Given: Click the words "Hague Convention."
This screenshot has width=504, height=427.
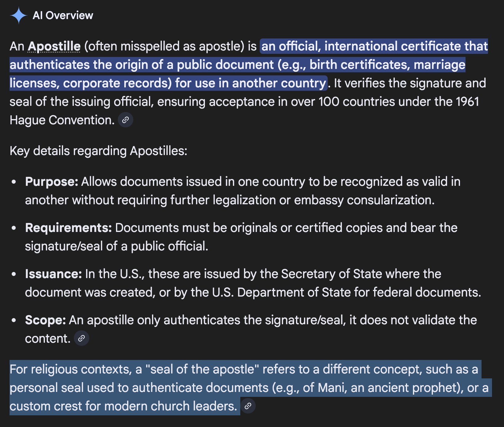Looking at the screenshot, I should tap(62, 120).
